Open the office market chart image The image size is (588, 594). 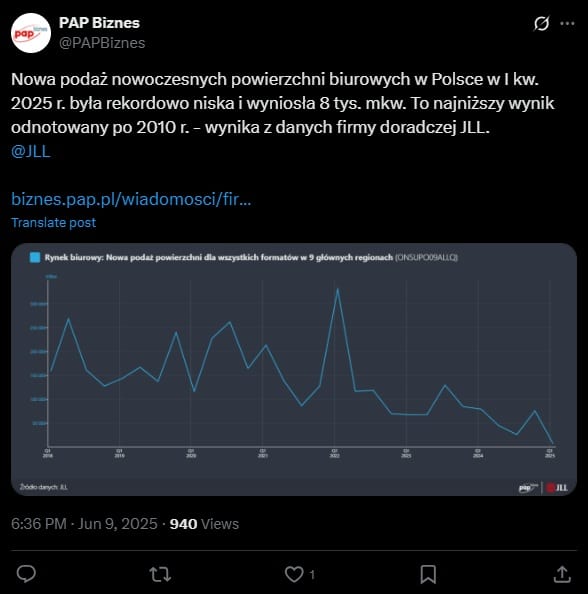coord(294,369)
